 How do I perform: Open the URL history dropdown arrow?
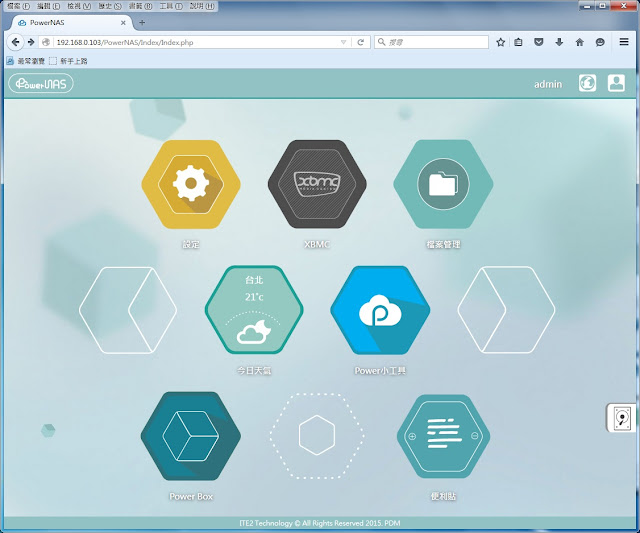pos(343,42)
